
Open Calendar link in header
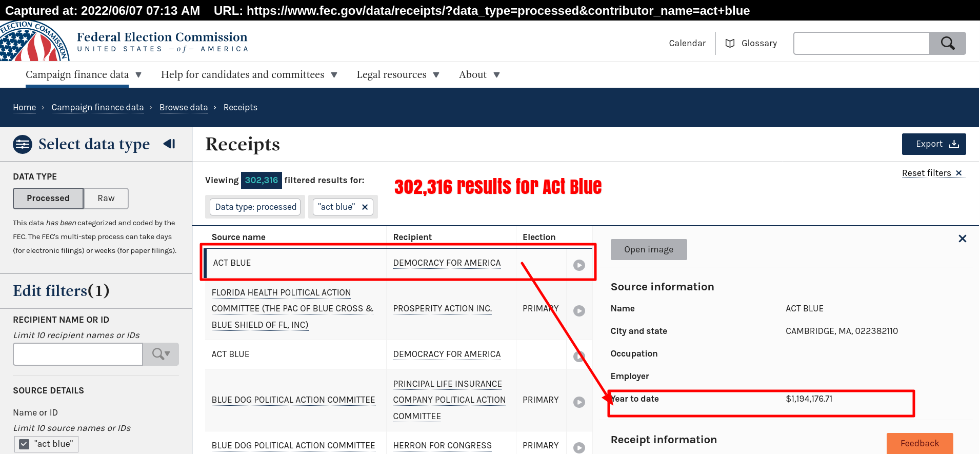coord(687,43)
